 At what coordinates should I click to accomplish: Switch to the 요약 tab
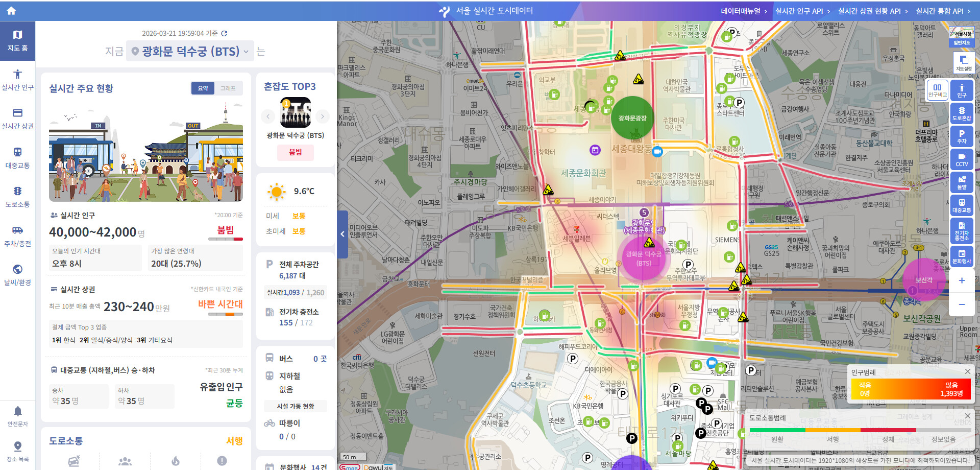point(203,88)
